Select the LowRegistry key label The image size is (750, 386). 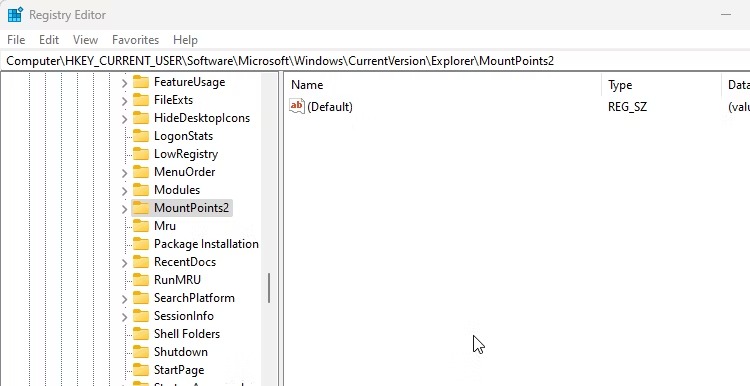tap(186, 154)
